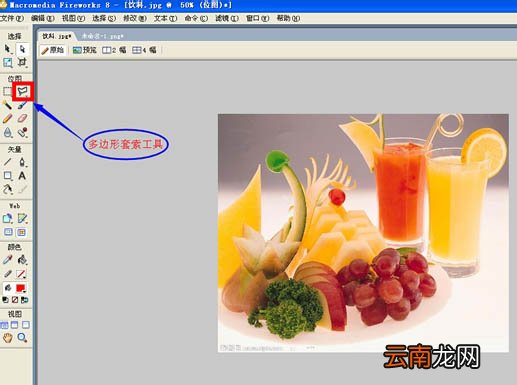Image resolution: width=517 pixels, height=385 pixels.
Task: Select the Pencil tool
Action: [x=7, y=118]
